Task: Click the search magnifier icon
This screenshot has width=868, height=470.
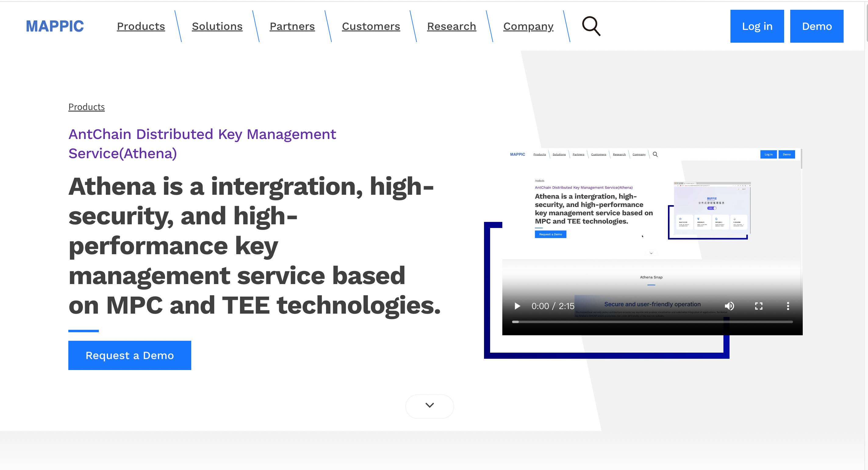Action: pos(591,26)
